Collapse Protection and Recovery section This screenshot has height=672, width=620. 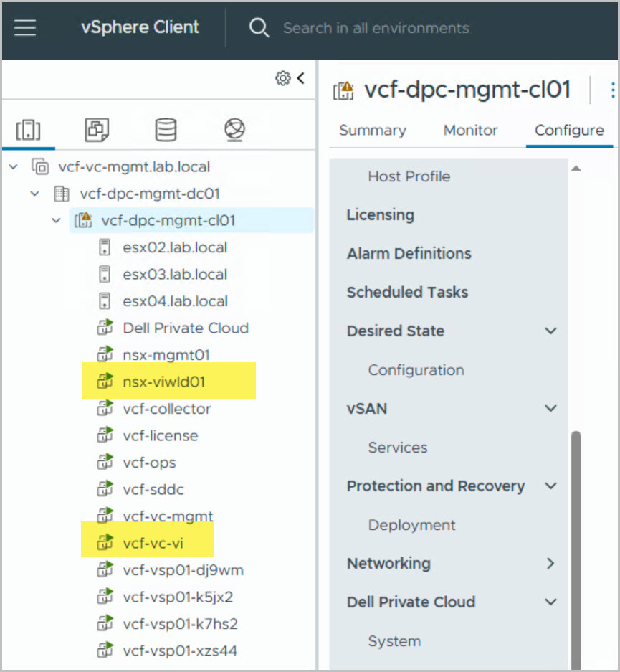point(551,486)
